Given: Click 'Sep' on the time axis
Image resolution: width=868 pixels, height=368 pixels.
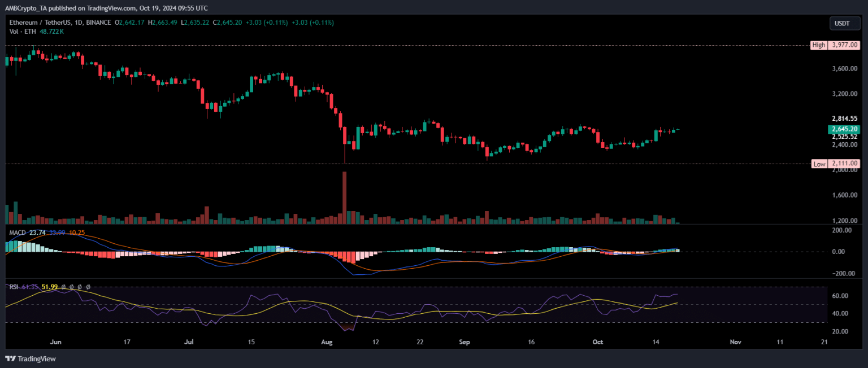Looking at the screenshot, I should click(x=465, y=342).
